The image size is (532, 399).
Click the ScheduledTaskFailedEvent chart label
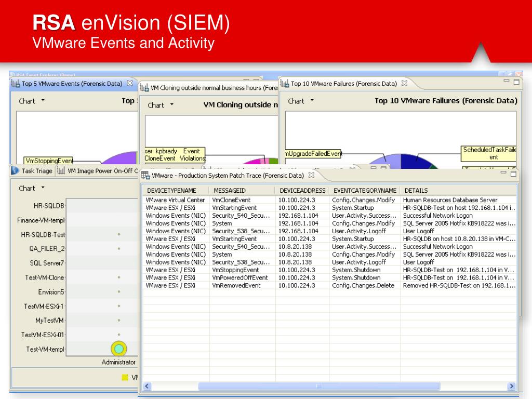click(x=488, y=153)
